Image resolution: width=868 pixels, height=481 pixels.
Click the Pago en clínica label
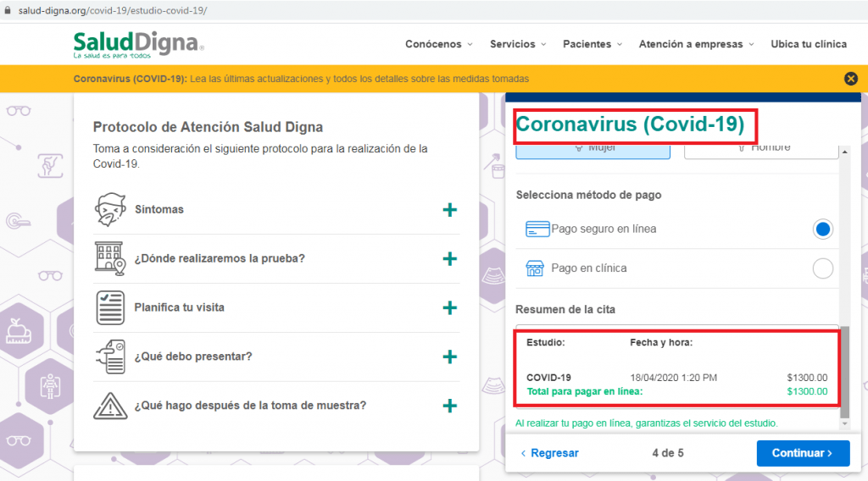[x=589, y=268]
